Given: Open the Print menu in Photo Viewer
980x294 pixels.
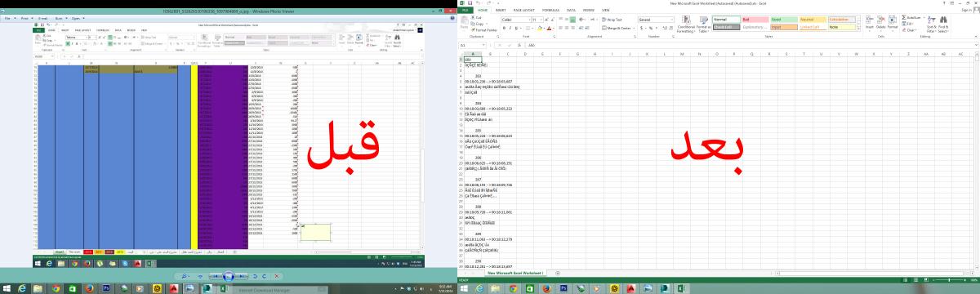Looking at the screenshot, I should point(26,17).
